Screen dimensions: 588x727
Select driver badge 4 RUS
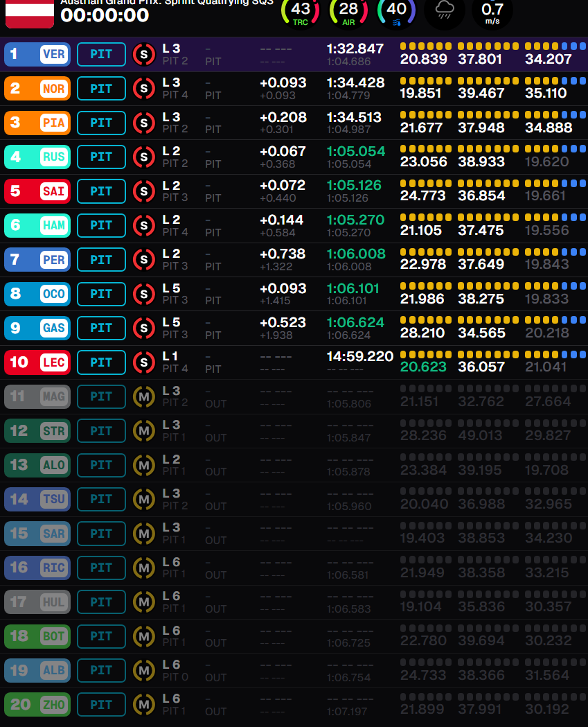(x=37, y=157)
